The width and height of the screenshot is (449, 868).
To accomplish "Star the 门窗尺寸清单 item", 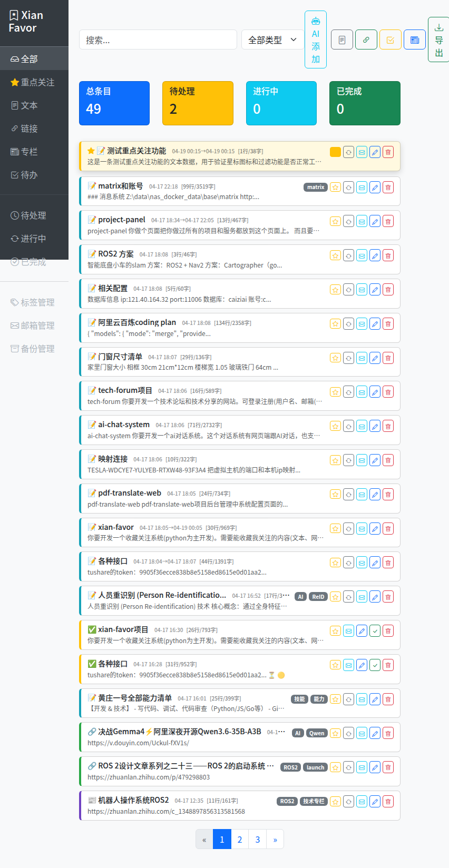I will (x=335, y=358).
